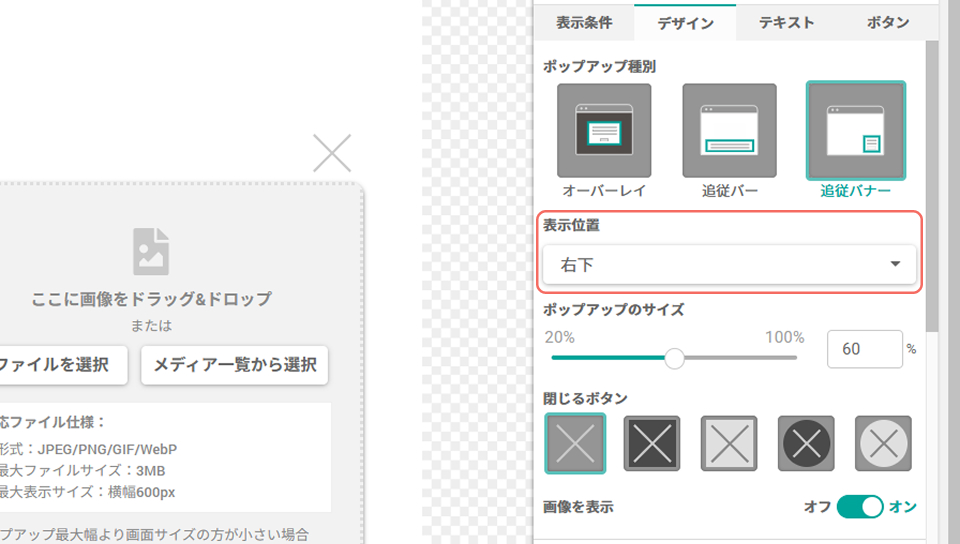Choose the light square X close button style

[729, 444]
